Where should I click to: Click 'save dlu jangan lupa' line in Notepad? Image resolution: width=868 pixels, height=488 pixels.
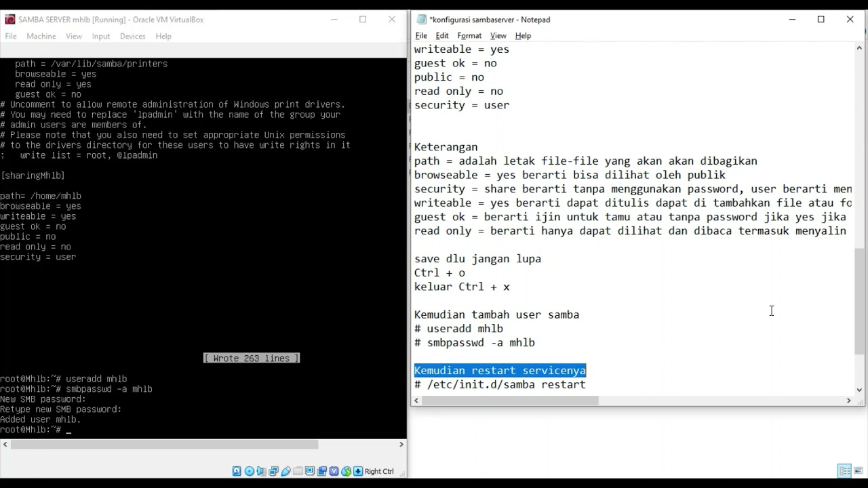[477, 259]
